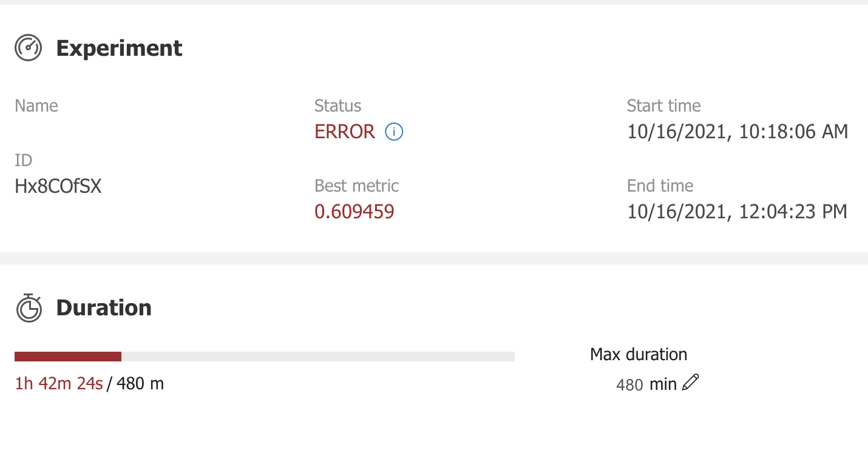Click the Max duration label
Image resolution: width=868 pixels, height=456 pixels.
point(638,354)
